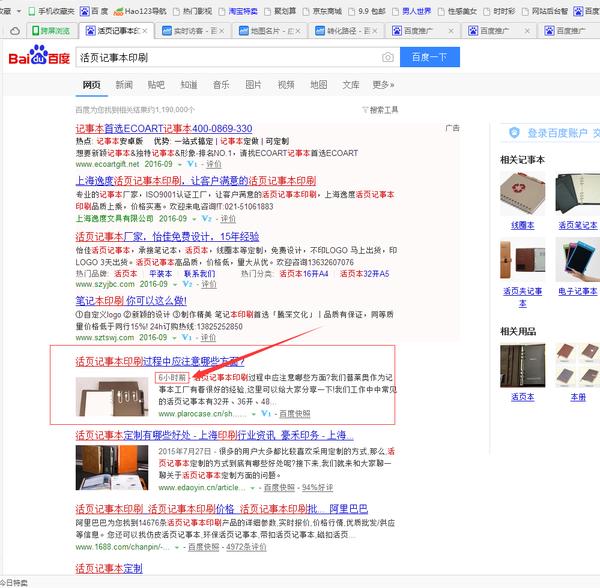Open the 手机收藏夹 bookmark
This screenshot has width=600, height=588.
[52, 11]
